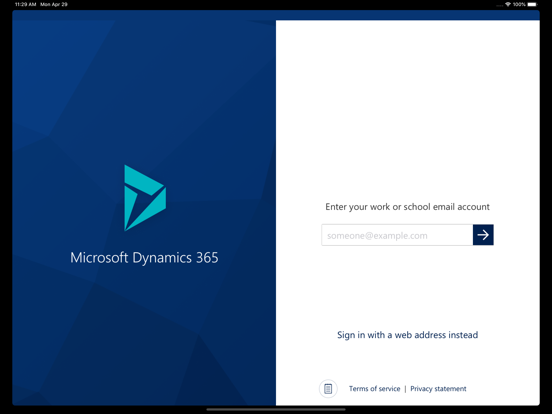Tap the cellular signal dots indicator
This screenshot has height=414, width=552.
click(500, 5)
